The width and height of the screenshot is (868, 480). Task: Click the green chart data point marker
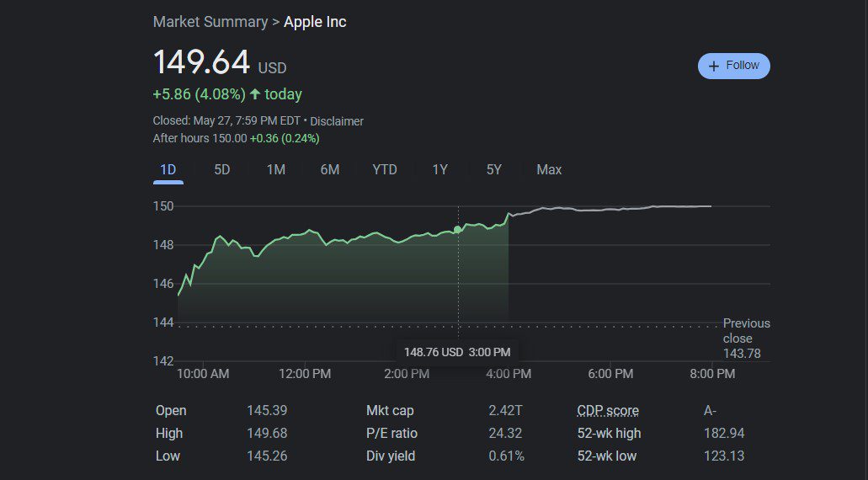(458, 229)
